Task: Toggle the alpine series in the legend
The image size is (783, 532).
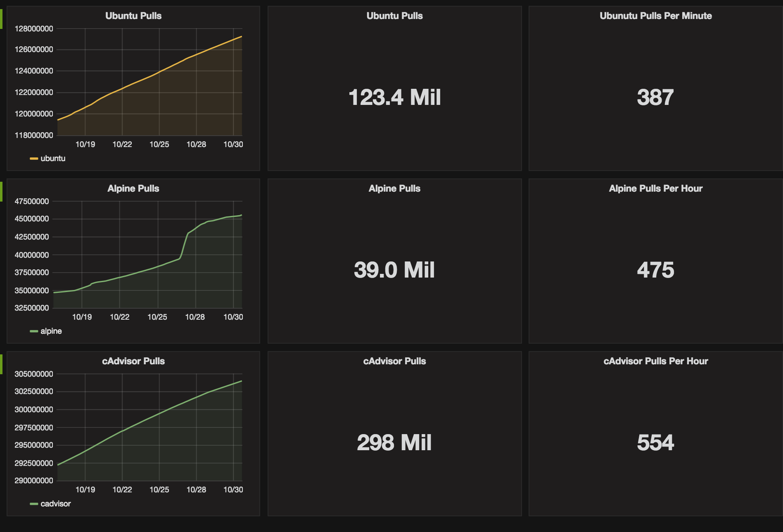Action: 51,330
